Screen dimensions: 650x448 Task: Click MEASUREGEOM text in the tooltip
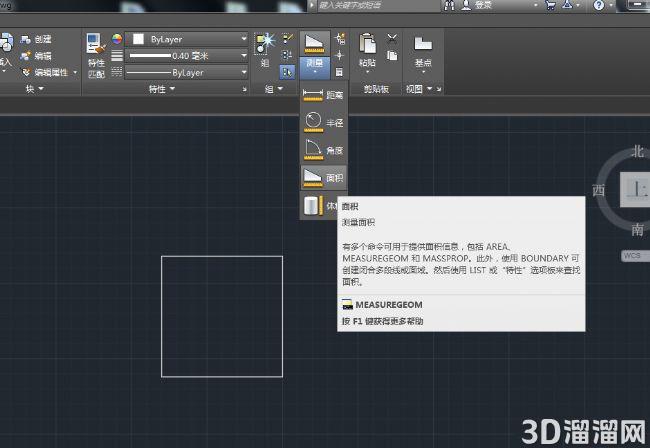pos(389,305)
